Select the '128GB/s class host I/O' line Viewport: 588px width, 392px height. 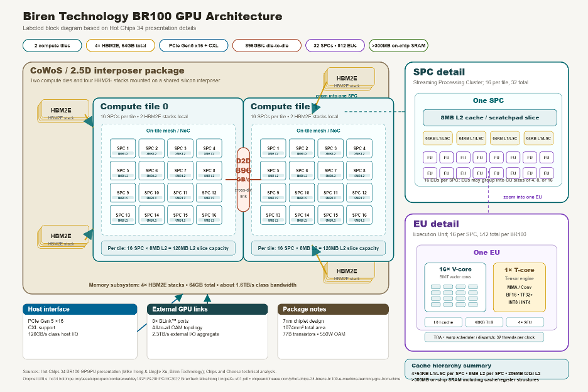coord(53,334)
